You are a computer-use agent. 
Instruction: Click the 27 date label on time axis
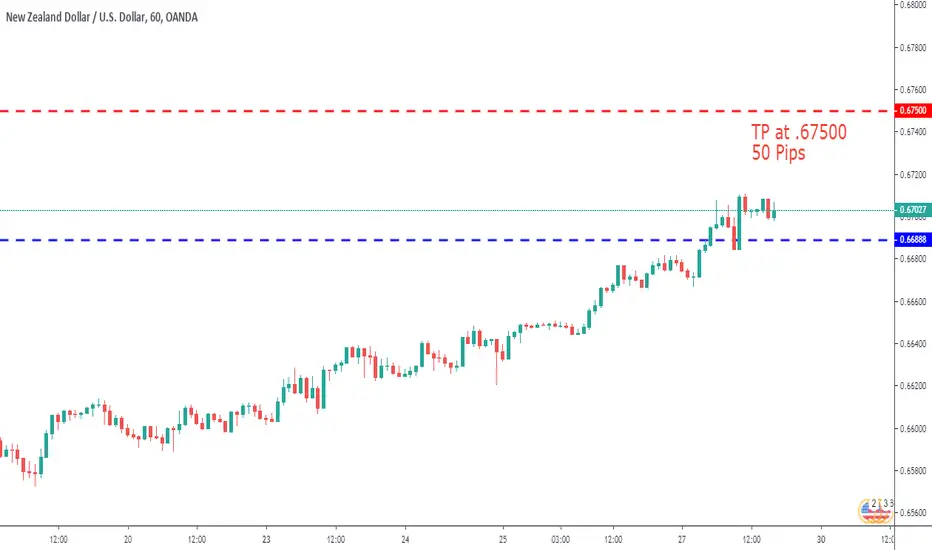point(682,539)
